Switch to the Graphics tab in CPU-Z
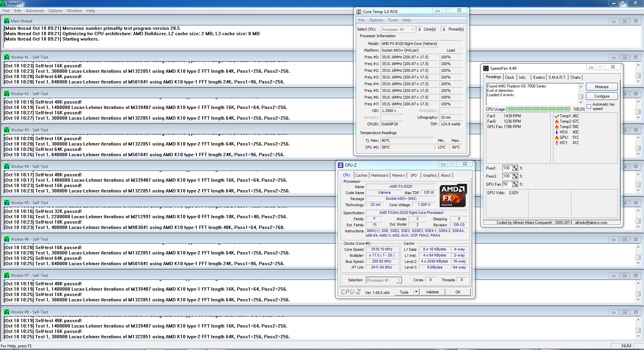Image resolution: width=644 pixels, height=350 pixels. [x=430, y=175]
